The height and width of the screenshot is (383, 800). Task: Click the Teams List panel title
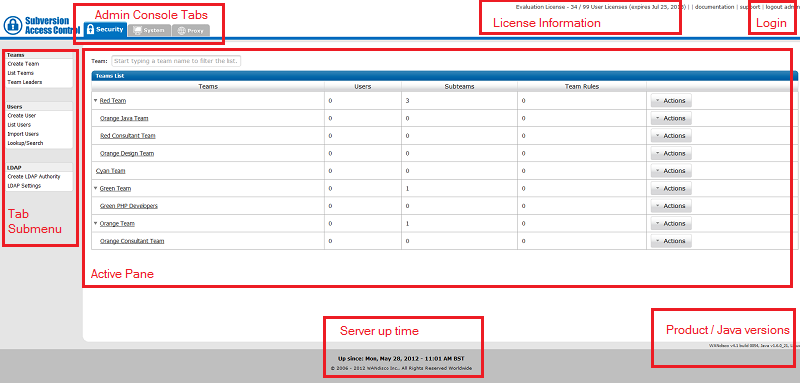[110, 76]
